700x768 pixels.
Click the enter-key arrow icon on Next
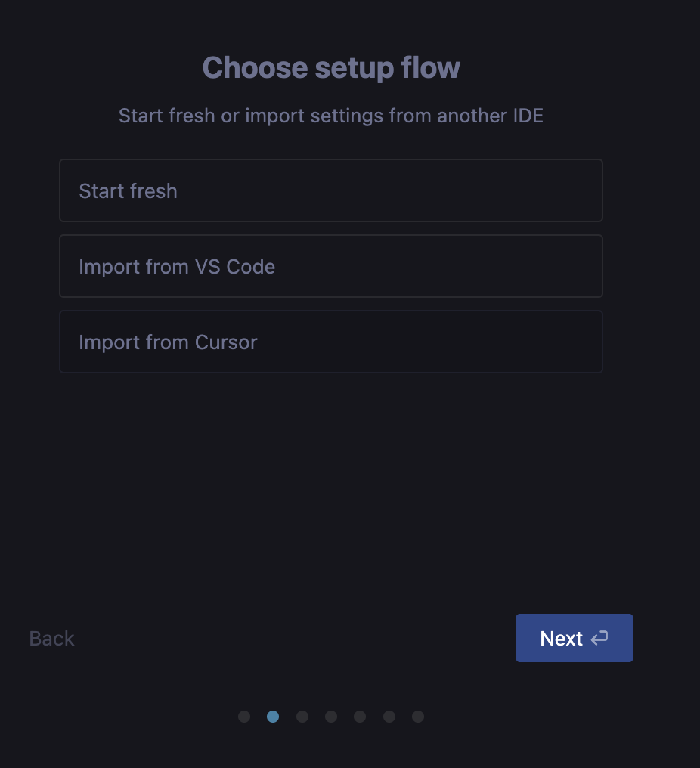[599, 639]
